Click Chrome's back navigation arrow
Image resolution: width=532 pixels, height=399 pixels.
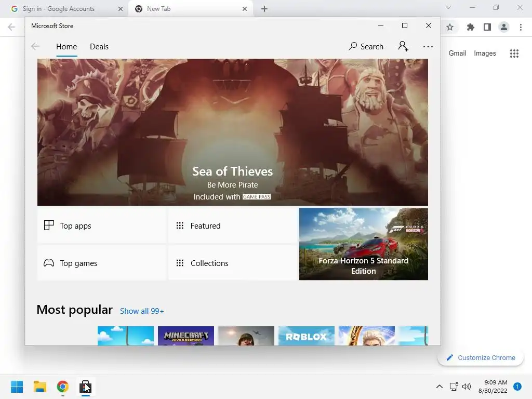11,27
